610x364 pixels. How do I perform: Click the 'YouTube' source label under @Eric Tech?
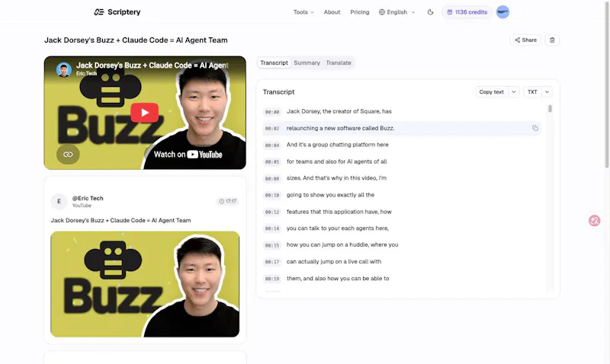(82, 206)
